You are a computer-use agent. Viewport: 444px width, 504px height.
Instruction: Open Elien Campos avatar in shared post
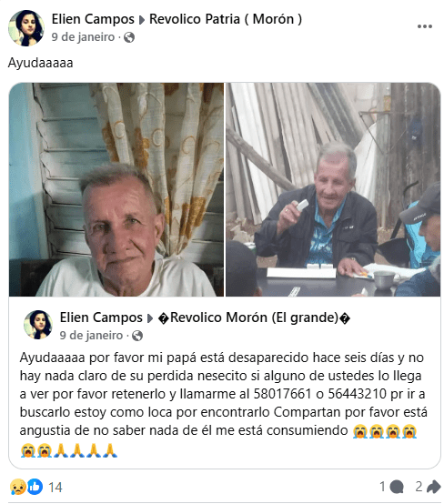coord(38,325)
